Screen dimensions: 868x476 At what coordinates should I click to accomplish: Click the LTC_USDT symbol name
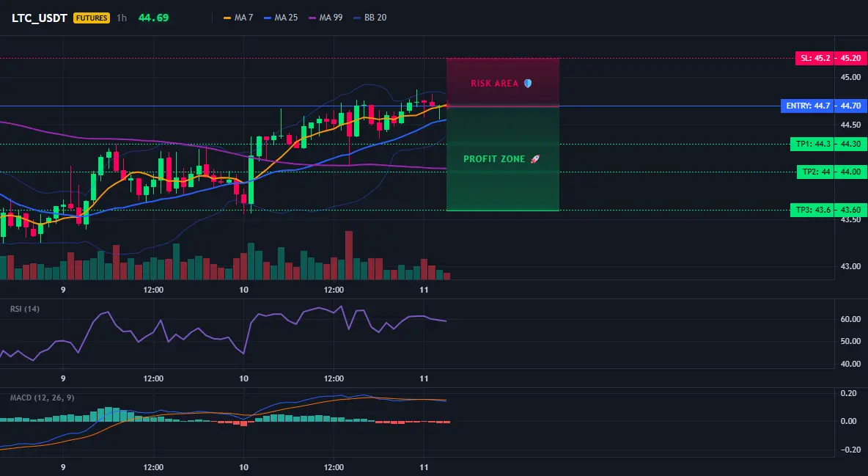point(40,18)
